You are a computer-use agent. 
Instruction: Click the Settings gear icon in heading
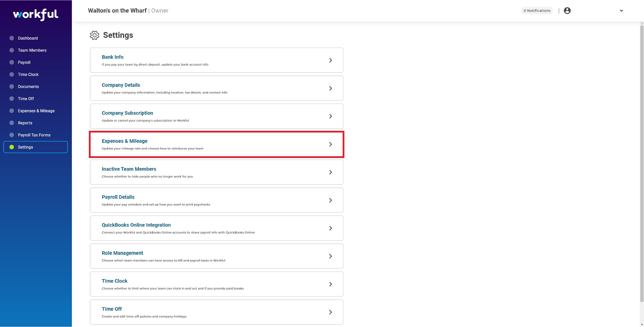click(94, 35)
